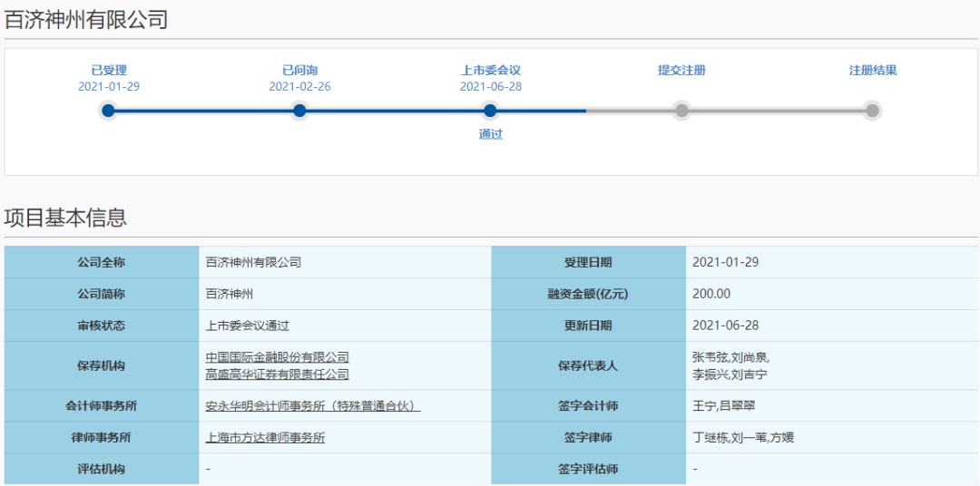Click the 项目基本信息 section heading
Viewport: 980px width, 486px height.
pos(65,218)
